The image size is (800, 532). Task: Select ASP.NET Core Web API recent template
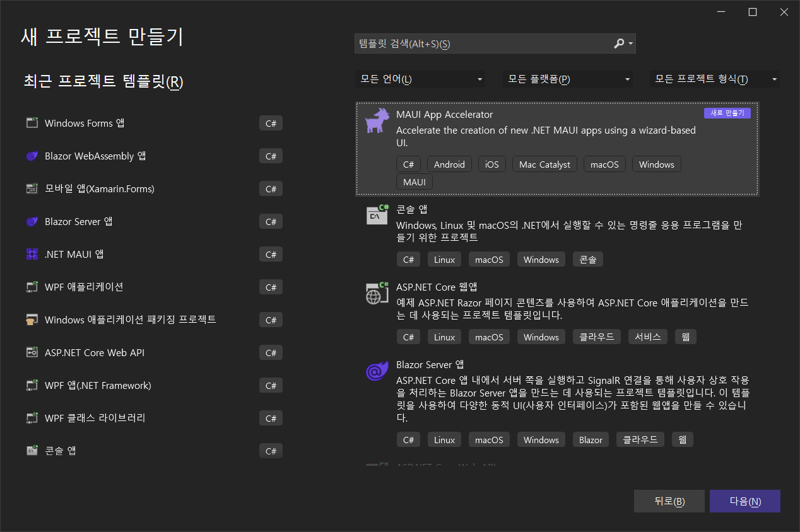154,352
